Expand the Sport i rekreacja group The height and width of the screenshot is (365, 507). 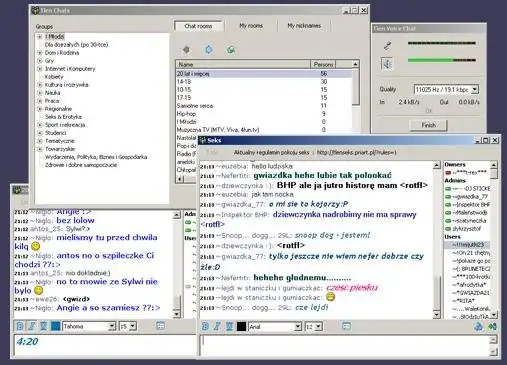pyautogui.click(x=40, y=125)
